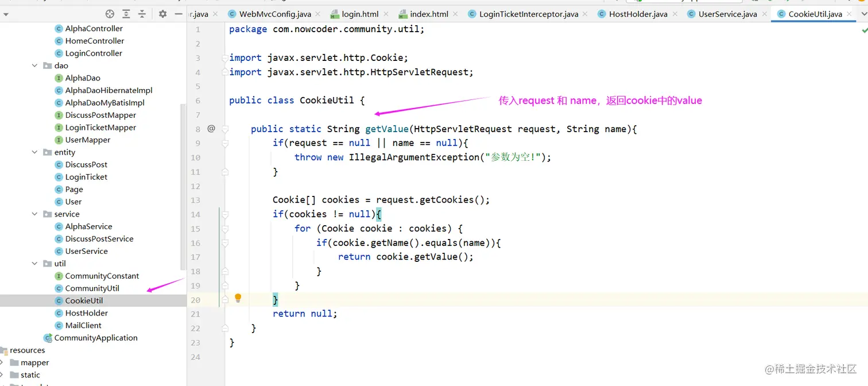This screenshot has width=868, height=386.
Task: Collapse the dao package
Action: click(35, 65)
